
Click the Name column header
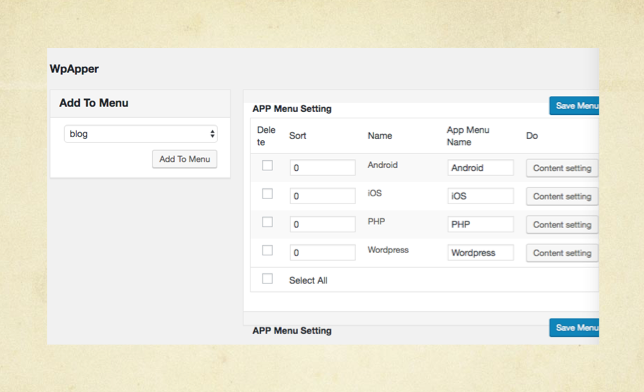coord(380,136)
